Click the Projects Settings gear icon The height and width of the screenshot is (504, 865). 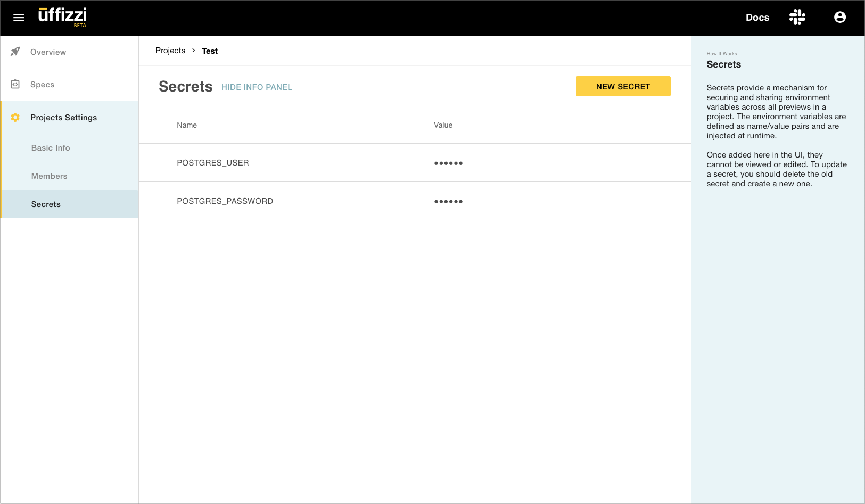click(x=15, y=118)
